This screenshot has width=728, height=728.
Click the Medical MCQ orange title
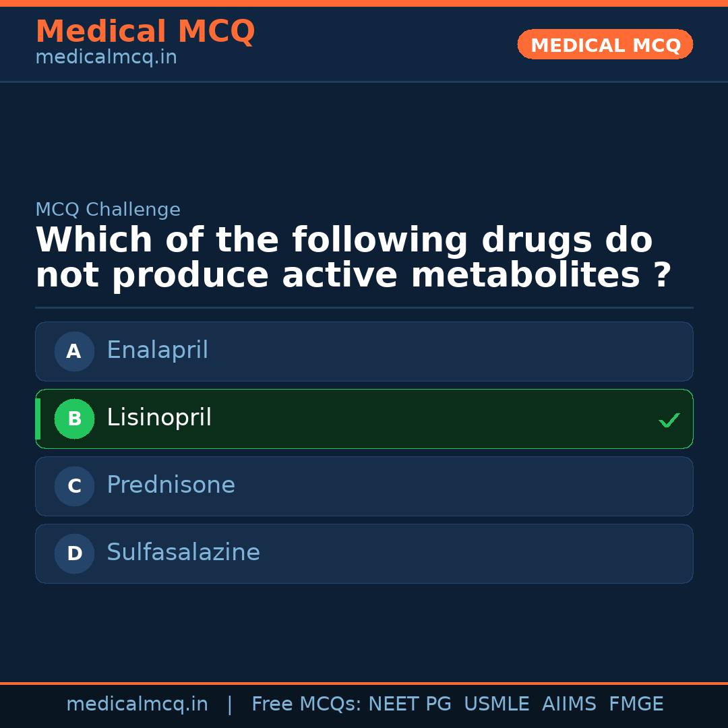[x=145, y=32]
